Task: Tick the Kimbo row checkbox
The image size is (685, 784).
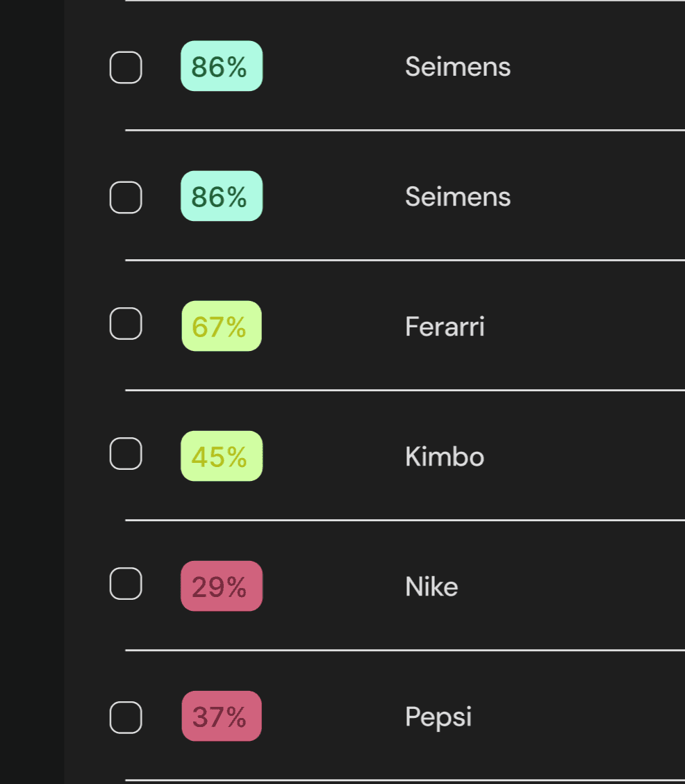Action: pos(126,454)
